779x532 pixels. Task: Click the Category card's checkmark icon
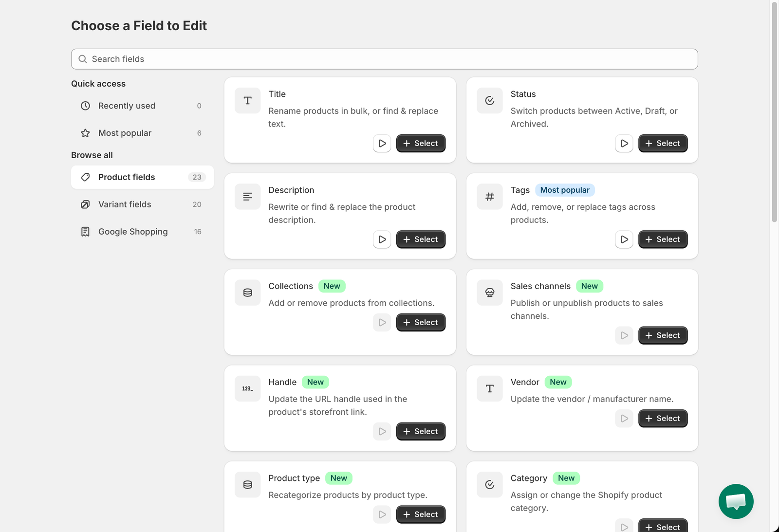tap(490, 485)
